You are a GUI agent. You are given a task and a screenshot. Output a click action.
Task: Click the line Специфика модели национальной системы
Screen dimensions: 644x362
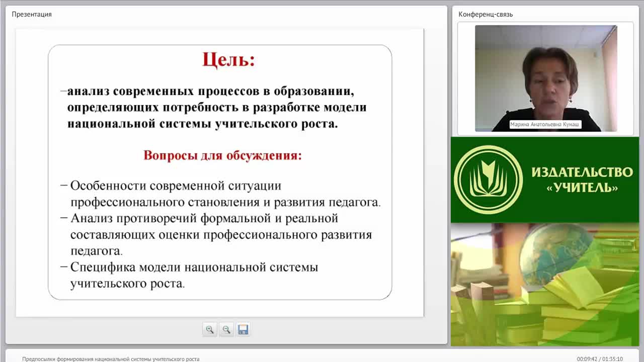coord(194,267)
